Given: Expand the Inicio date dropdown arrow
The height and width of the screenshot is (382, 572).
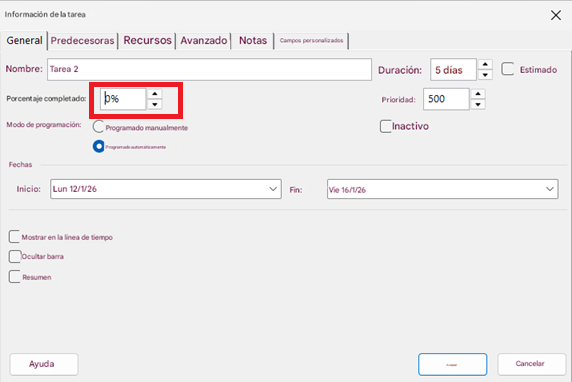Looking at the screenshot, I should pyautogui.click(x=273, y=189).
